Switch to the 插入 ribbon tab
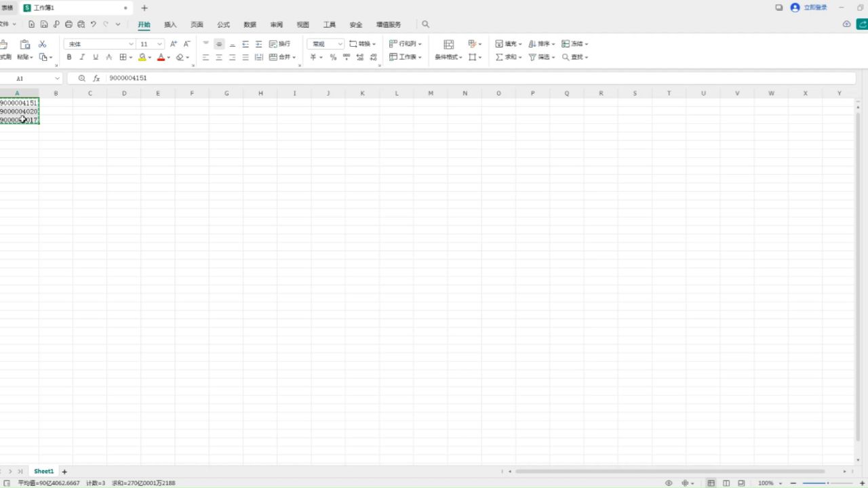Image resolution: width=868 pixels, height=488 pixels. pos(170,24)
